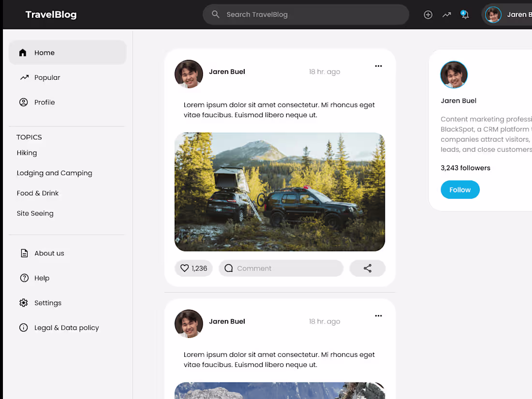The height and width of the screenshot is (399, 532).
Task: Click Jaren Buel name on second post
Action: tap(227, 321)
